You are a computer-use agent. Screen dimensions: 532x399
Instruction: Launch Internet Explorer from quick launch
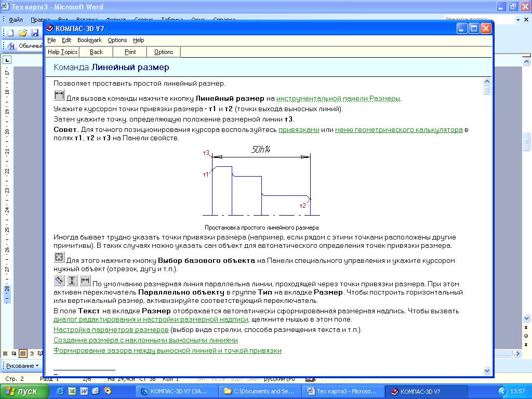tap(60, 391)
